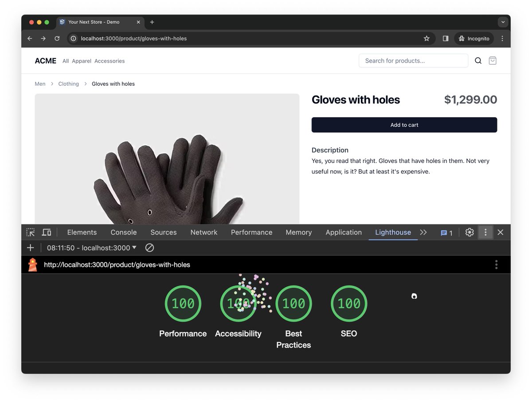Viewport: 532px width, 402px height.
Task: Open the Clothing breadcrumb link
Action: click(68, 83)
